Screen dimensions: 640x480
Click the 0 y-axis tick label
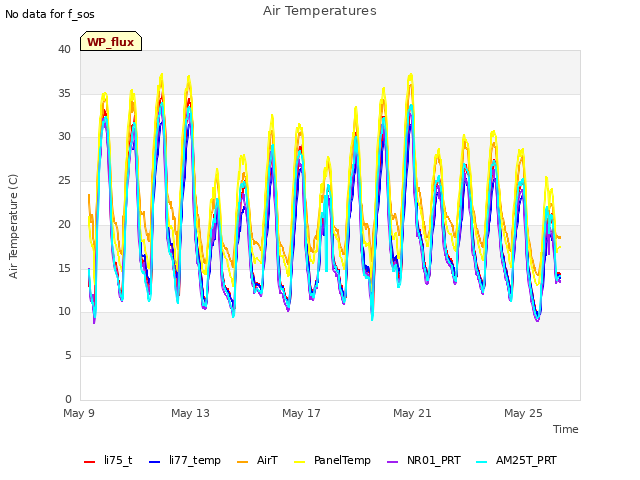point(68,399)
